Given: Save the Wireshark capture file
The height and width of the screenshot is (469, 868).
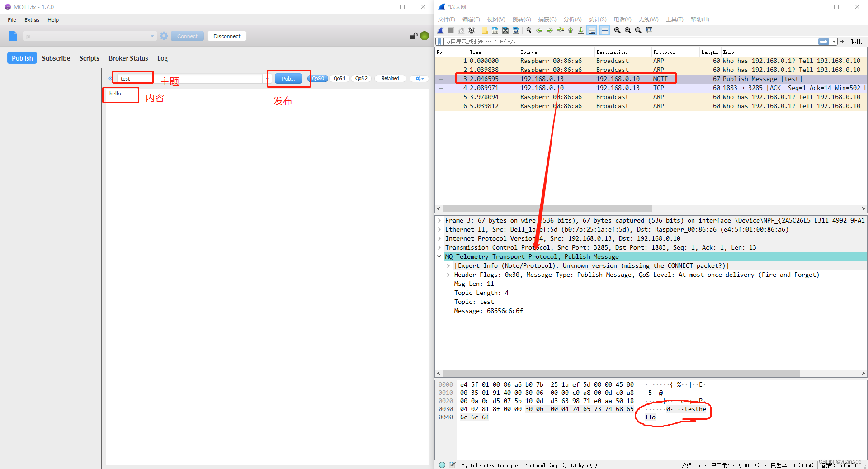Looking at the screenshot, I should tap(495, 30).
